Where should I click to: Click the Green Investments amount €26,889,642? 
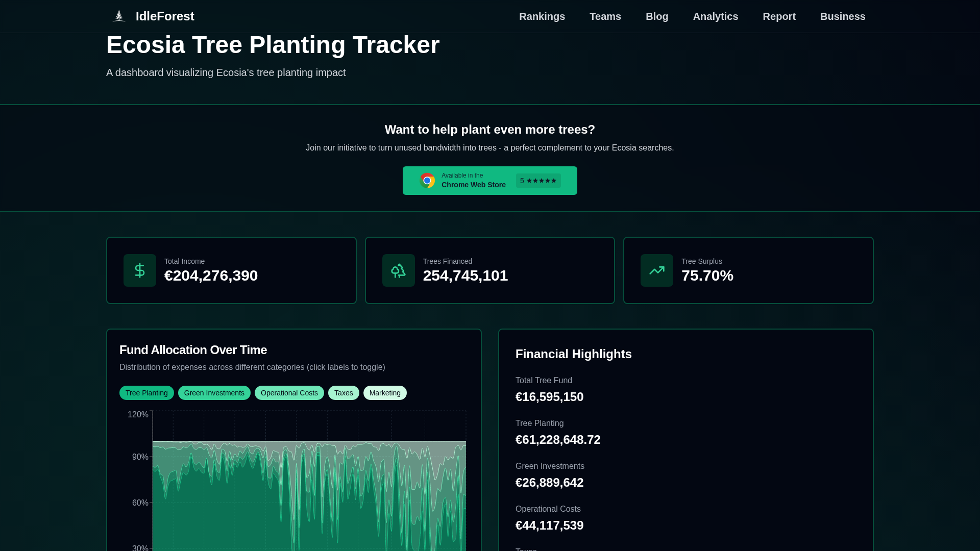click(x=549, y=483)
